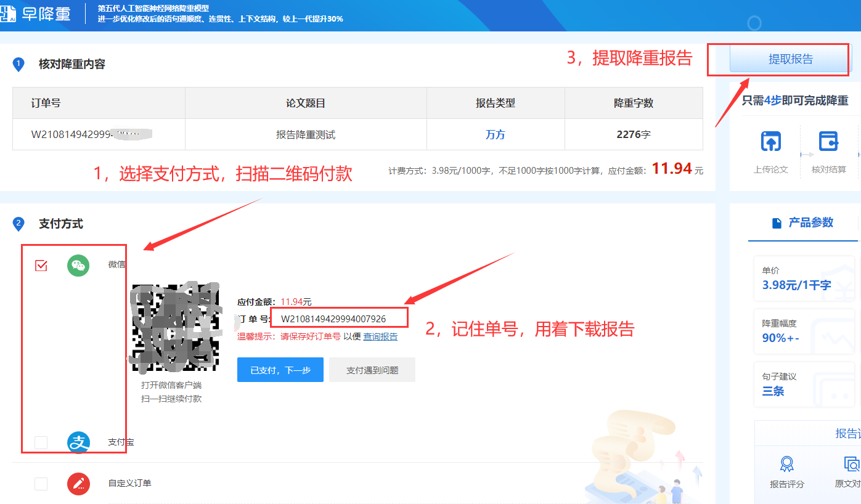Viewport: 861px width, 504px height.
Task: Click the blue Alipay icon
Action: (x=78, y=442)
